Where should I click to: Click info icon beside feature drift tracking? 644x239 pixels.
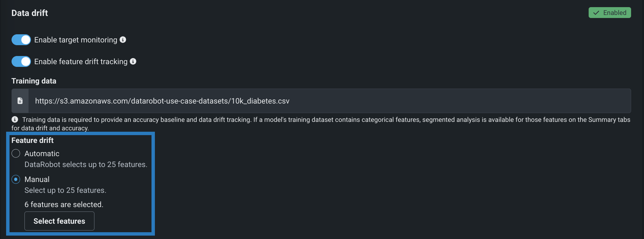coord(133,61)
